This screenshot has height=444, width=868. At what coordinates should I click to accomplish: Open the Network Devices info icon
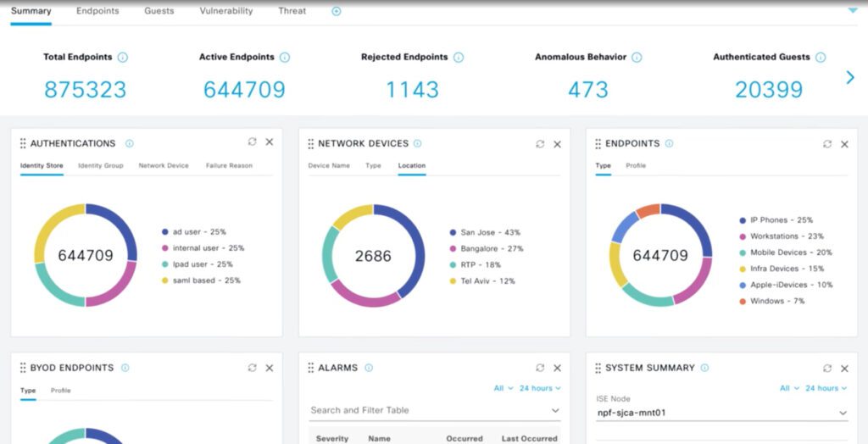tap(417, 143)
